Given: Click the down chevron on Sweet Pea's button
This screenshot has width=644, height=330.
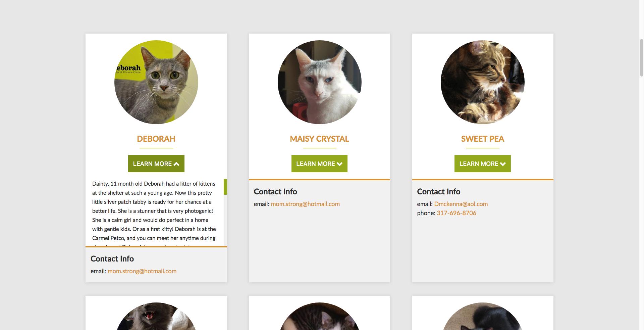Looking at the screenshot, I should [503, 164].
